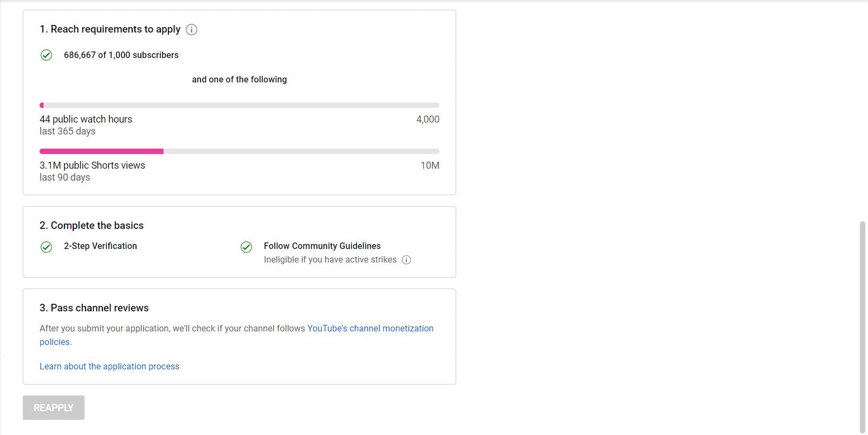The width and height of the screenshot is (868, 435).
Task: Click the Shorts views progress bar
Action: pos(239,151)
